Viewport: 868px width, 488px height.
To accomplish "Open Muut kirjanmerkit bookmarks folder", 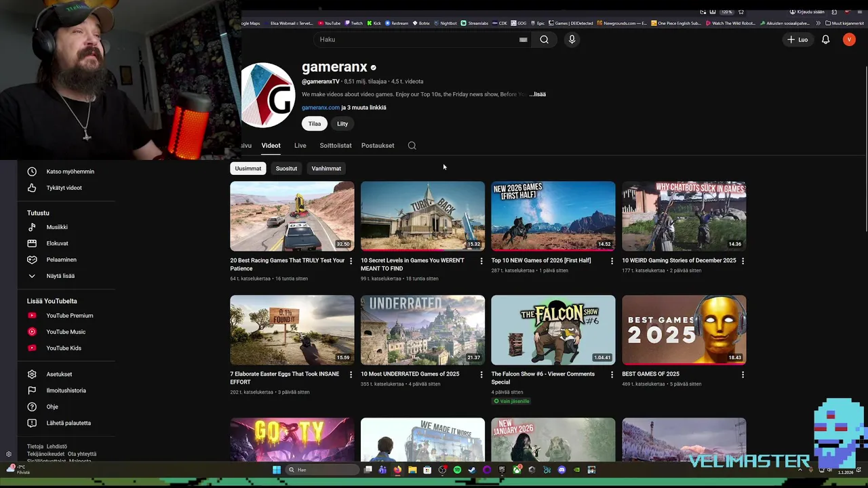I will pyautogui.click(x=844, y=23).
